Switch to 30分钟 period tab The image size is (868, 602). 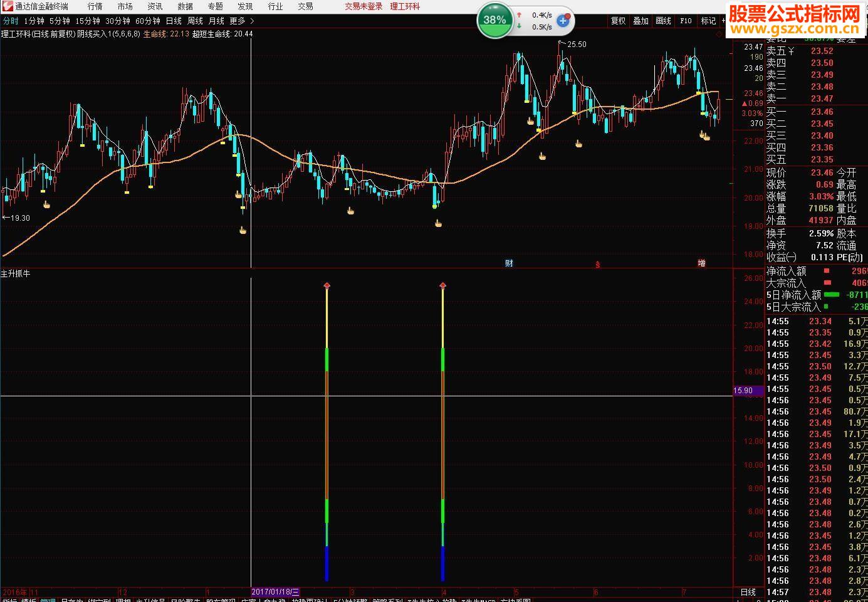coord(118,21)
